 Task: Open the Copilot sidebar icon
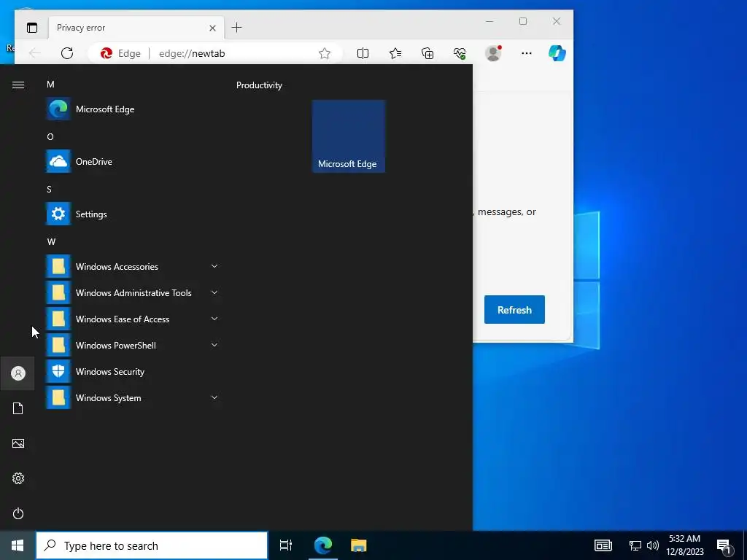pos(557,52)
